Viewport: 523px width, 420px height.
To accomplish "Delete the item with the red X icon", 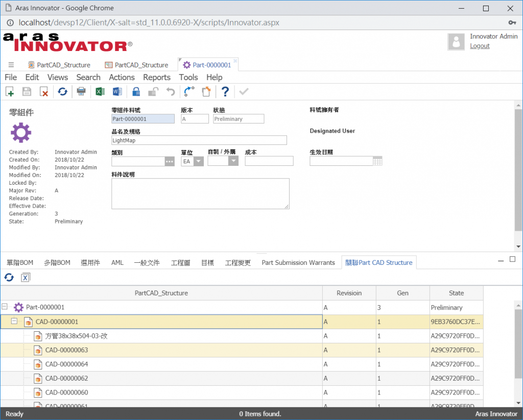I will pyautogui.click(x=44, y=91).
